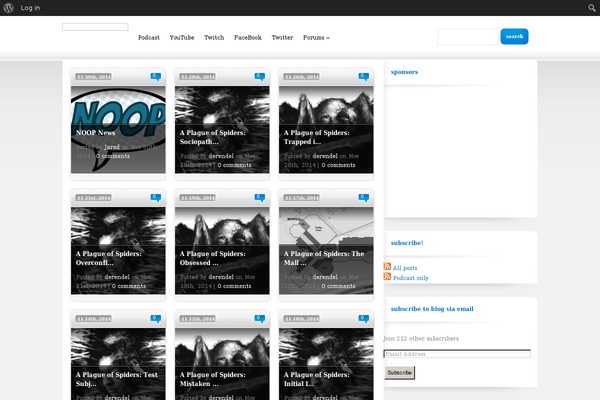Click The Mall map thumbnail image
Image resolution: width=600 pixels, height=400 pixels.
(x=326, y=251)
